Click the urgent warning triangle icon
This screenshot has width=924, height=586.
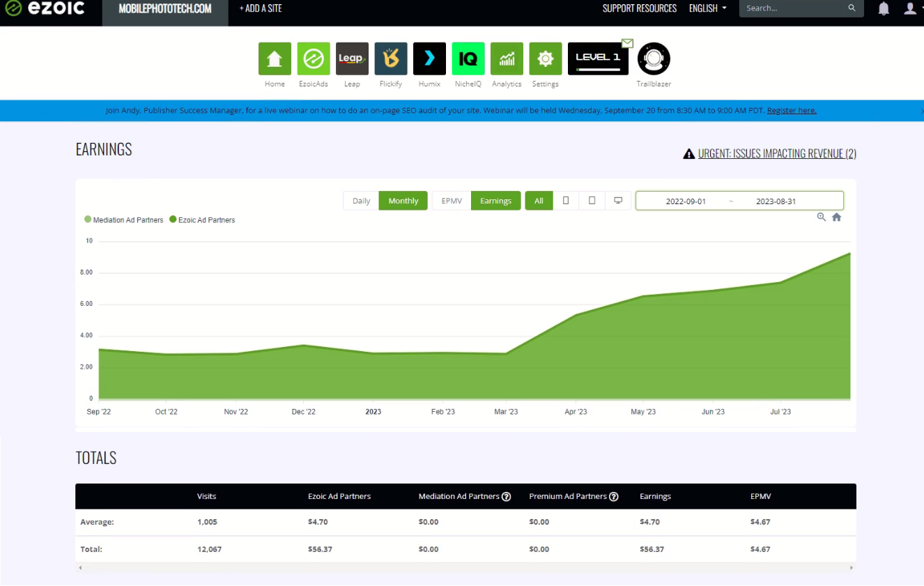point(689,154)
